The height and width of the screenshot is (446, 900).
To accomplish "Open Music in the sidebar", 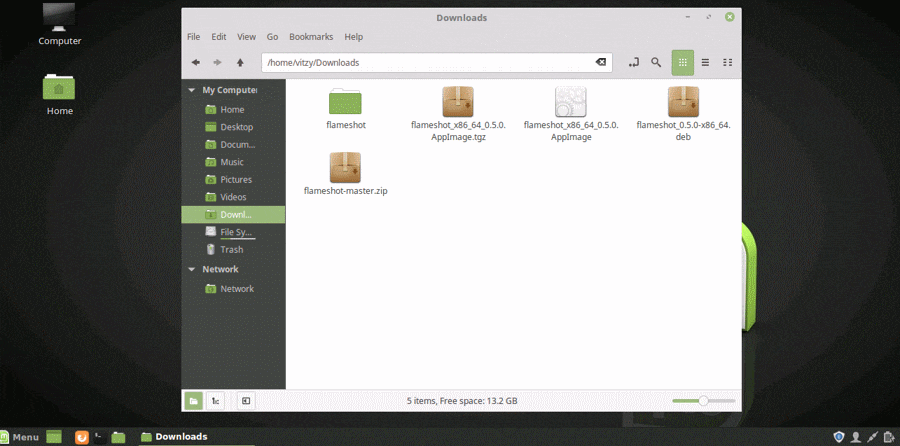I will click(233, 162).
